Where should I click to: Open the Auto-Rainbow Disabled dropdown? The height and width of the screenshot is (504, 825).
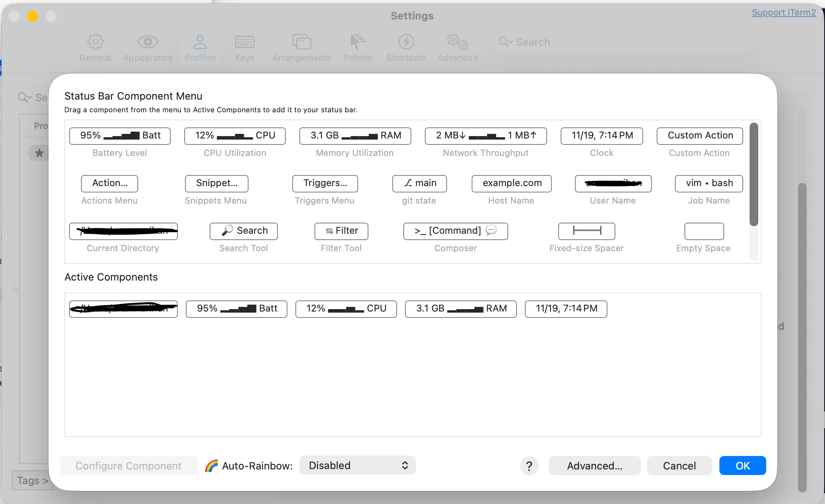pos(357,466)
